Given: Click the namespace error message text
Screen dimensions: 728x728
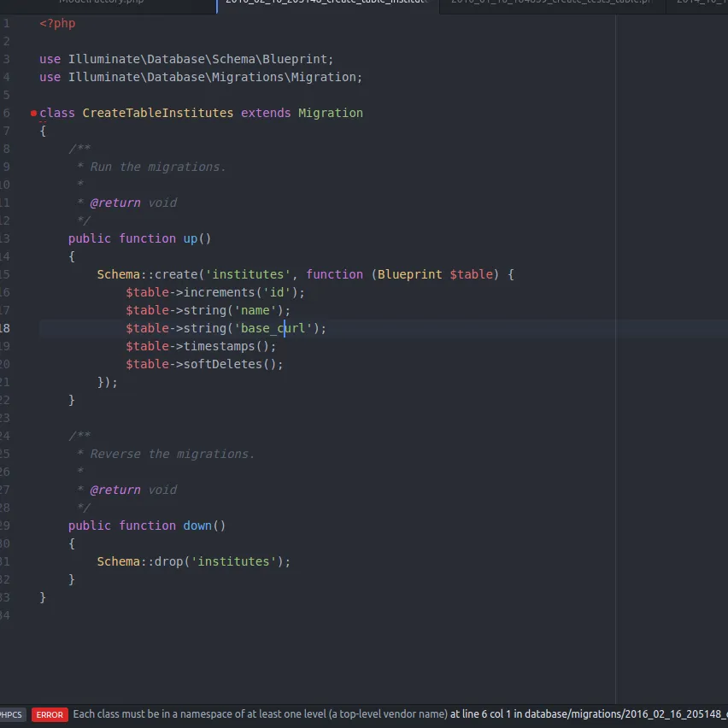Looking at the screenshot, I should coord(260,714).
